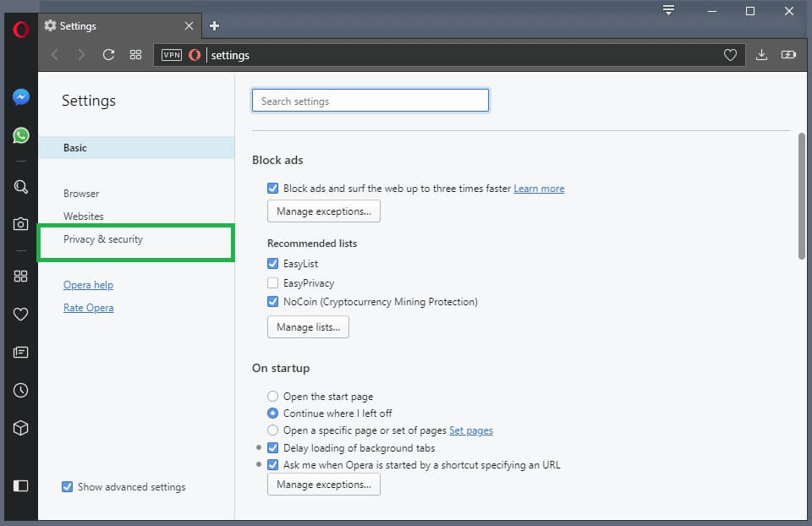Open Downloads from the toolbar
This screenshot has height=526, width=812.
[760, 54]
